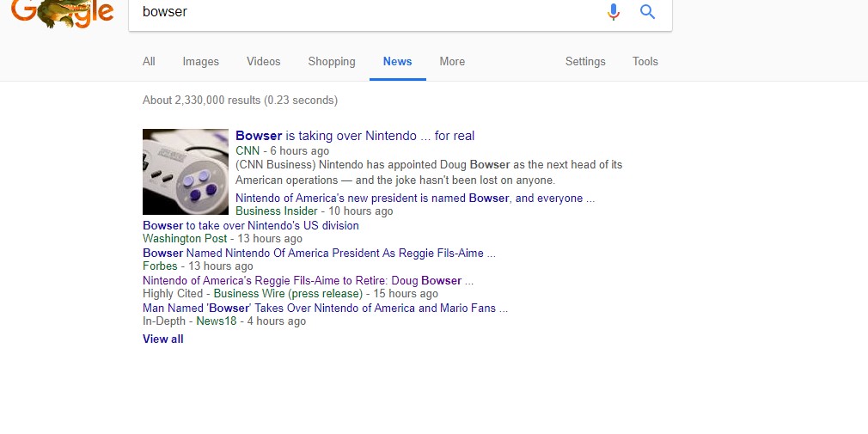
Task: Click the News18 source label
Action: 217,321
